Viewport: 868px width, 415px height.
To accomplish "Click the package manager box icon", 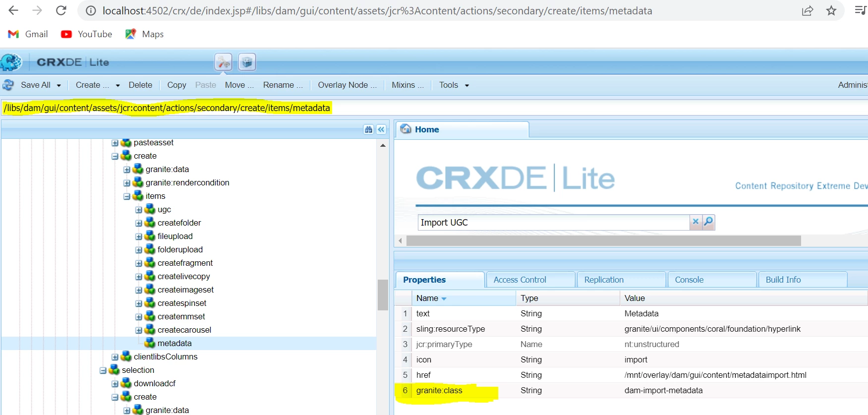I will point(247,62).
